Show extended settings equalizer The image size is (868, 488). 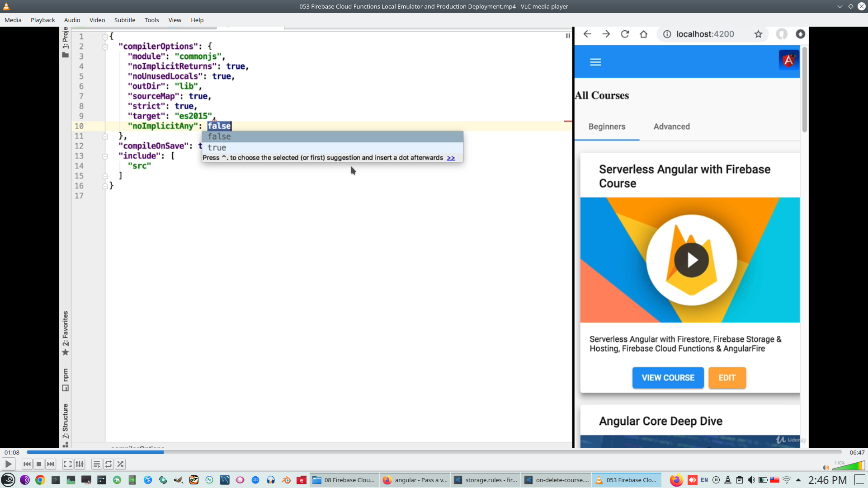pos(80,464)
